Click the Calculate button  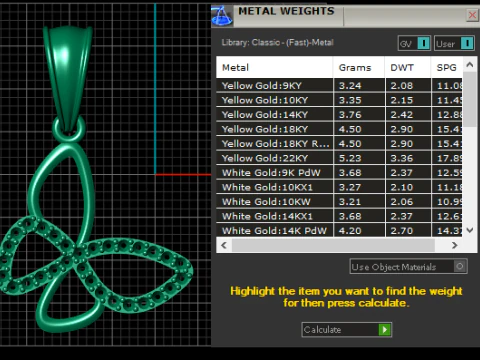click(347, 330)
